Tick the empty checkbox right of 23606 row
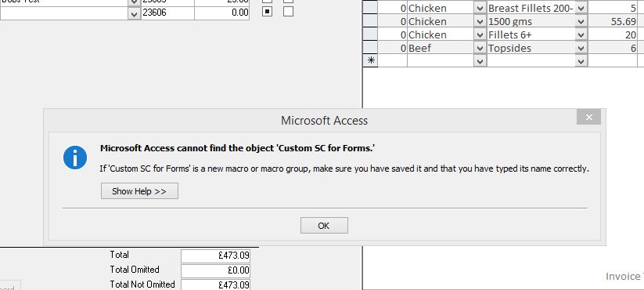This screenshot has width=644, height=290. (288, 12)
